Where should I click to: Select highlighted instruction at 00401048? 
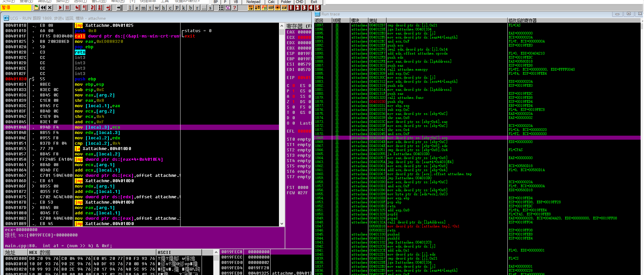(142, 127)
